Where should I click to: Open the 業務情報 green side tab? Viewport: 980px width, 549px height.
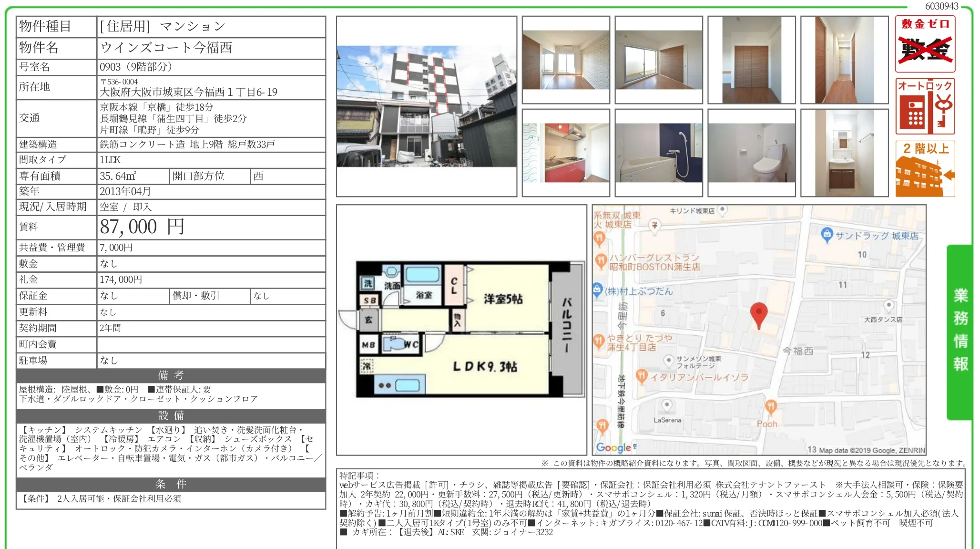click(x=960, y=332)
